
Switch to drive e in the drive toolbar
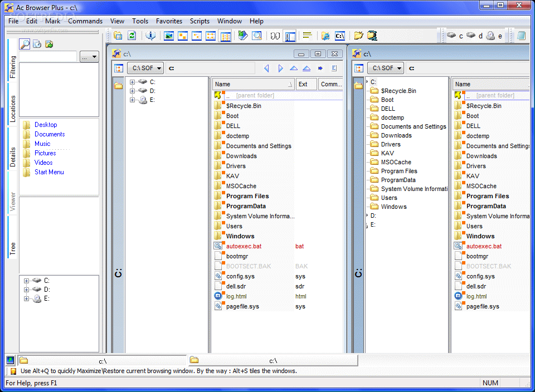pos(494,36)
